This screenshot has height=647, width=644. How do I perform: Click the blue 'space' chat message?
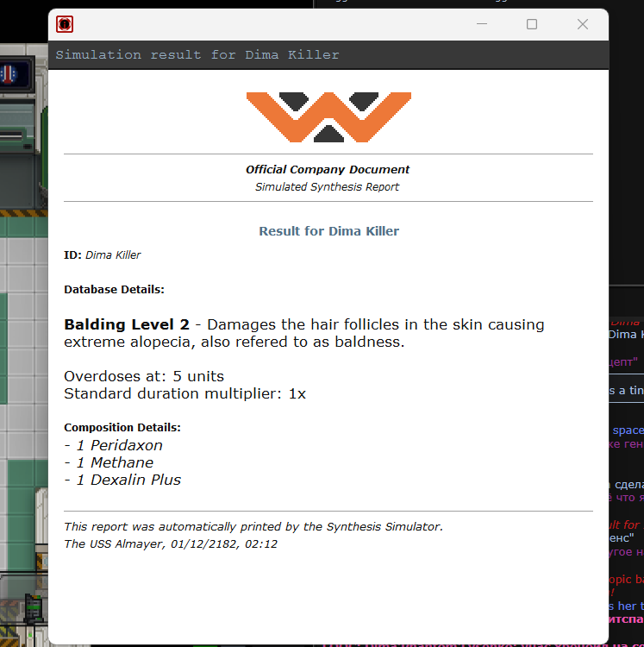pos(627,430)
